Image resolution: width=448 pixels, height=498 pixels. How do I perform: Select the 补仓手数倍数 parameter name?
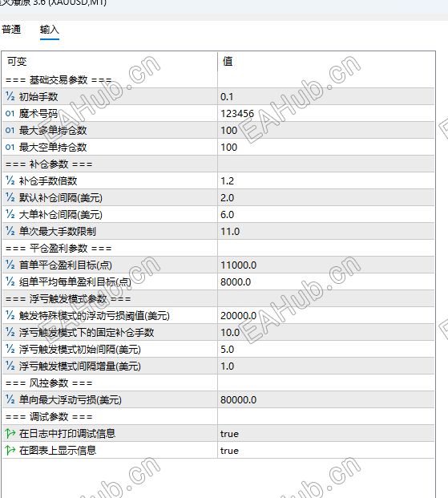point(48,180)
